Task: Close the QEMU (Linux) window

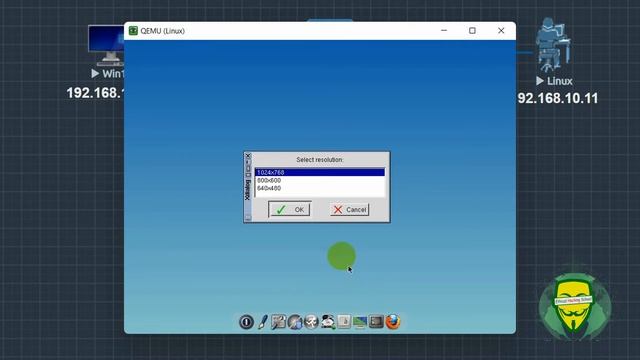Action: coord(501,31)
